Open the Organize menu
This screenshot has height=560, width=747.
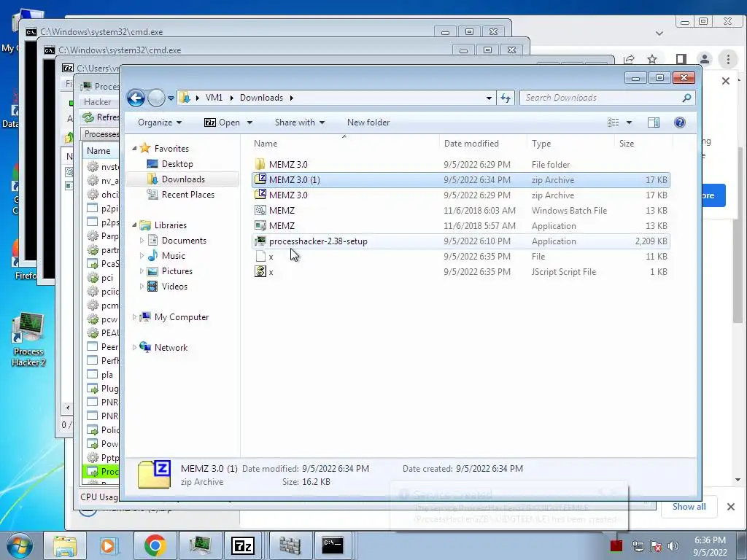[x=160, y=122]
